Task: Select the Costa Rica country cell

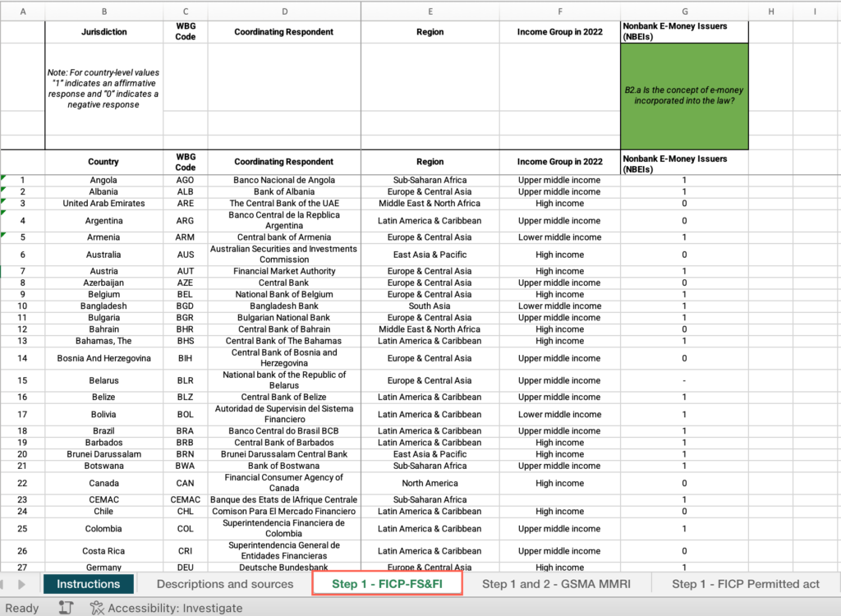Action: [103, 551]
